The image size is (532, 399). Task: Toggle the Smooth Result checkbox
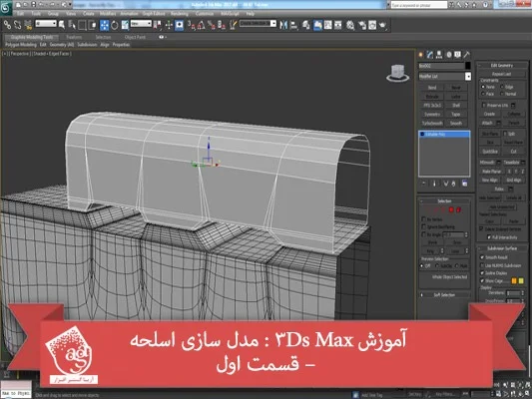(482, 257)
